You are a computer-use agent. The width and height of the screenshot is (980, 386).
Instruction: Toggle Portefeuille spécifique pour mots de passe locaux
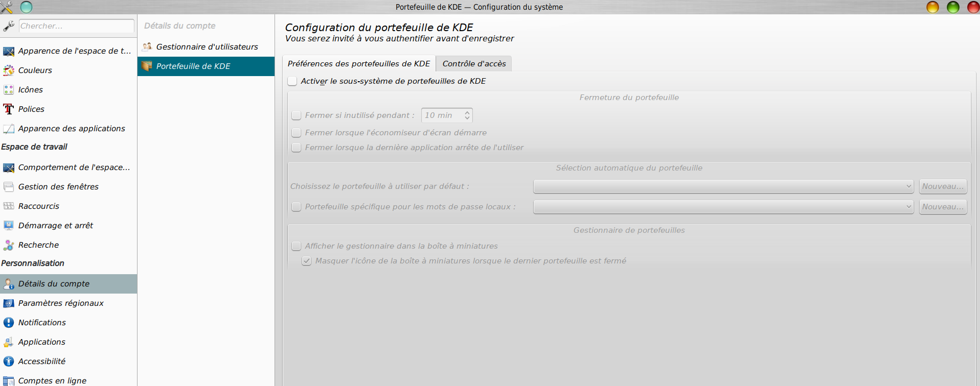tap(296, 207)
